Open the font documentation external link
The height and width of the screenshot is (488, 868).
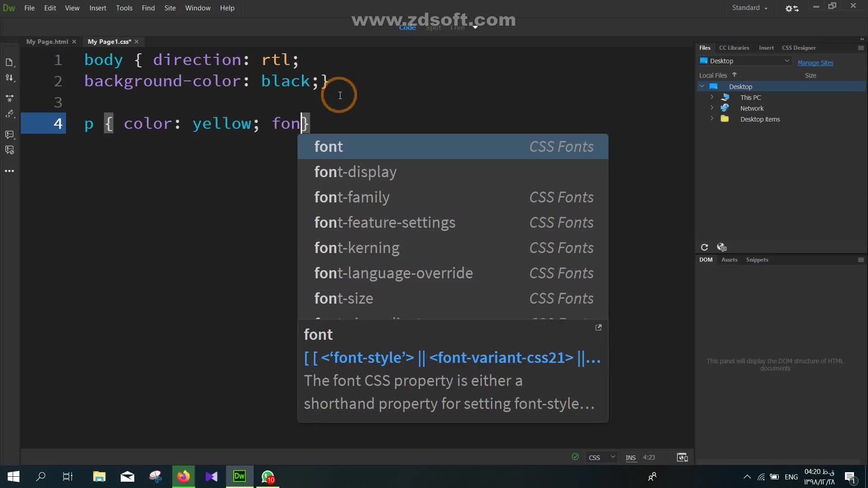pos(598,328)
